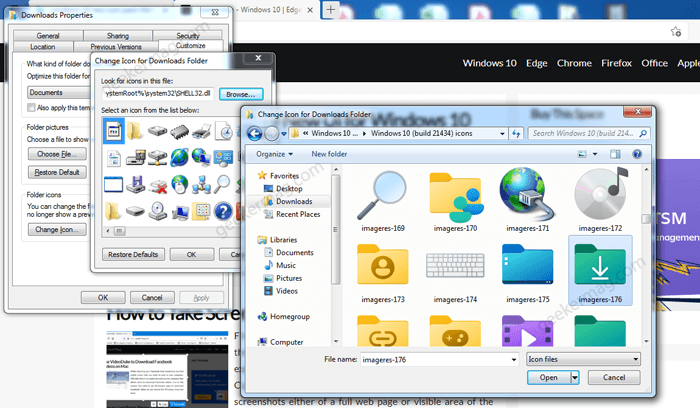Select the imageres-170 shared folder icon

click(x=455, y=202)
